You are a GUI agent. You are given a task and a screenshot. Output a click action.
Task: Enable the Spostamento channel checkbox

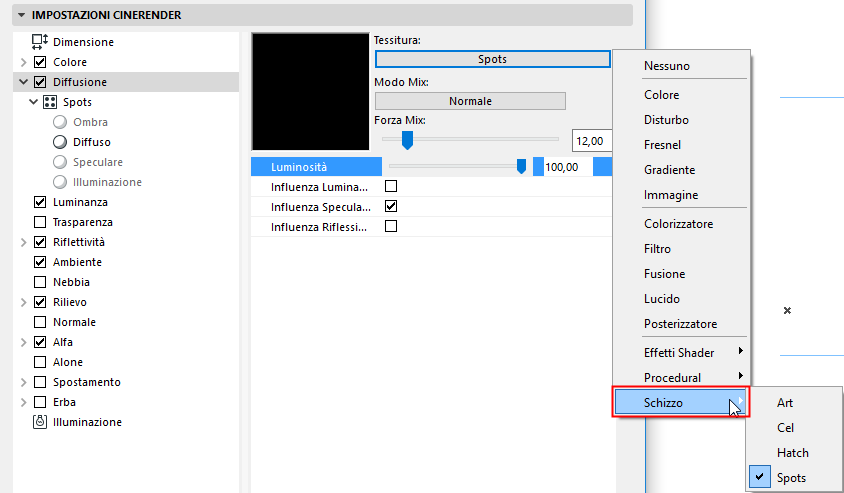[40, 382]
